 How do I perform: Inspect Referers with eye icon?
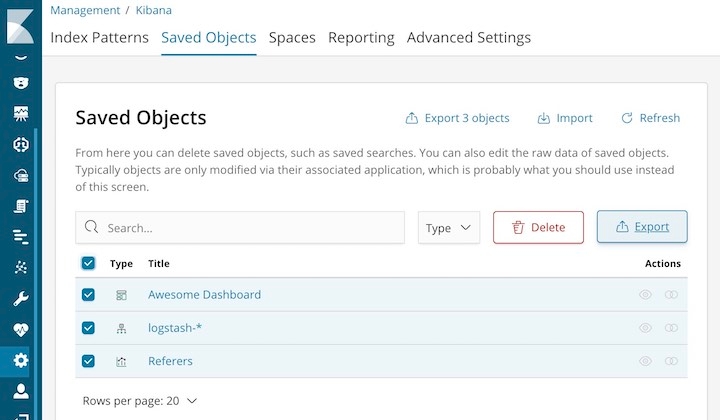coord(645,361)
